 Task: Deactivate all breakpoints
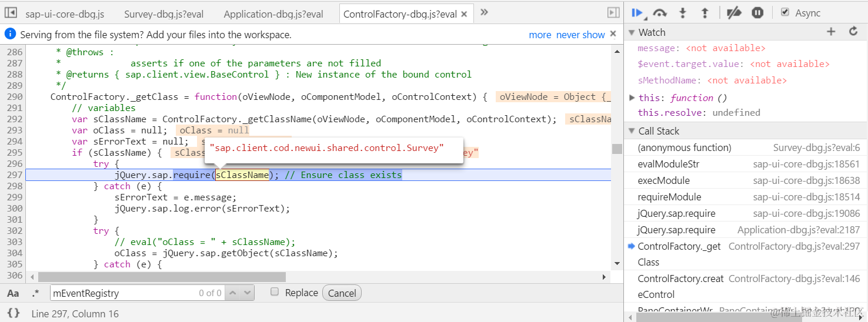click(x=734, y=12)
